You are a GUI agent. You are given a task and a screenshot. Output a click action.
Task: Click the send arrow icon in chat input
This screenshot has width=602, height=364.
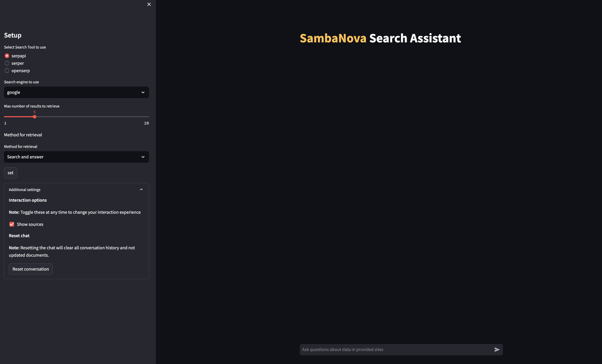coord(497,350)
